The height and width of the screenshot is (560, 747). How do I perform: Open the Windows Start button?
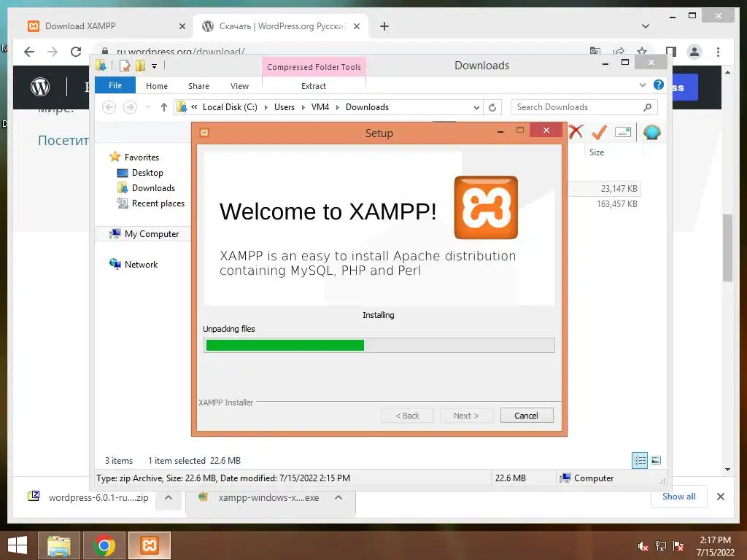[x=18, y=545]
